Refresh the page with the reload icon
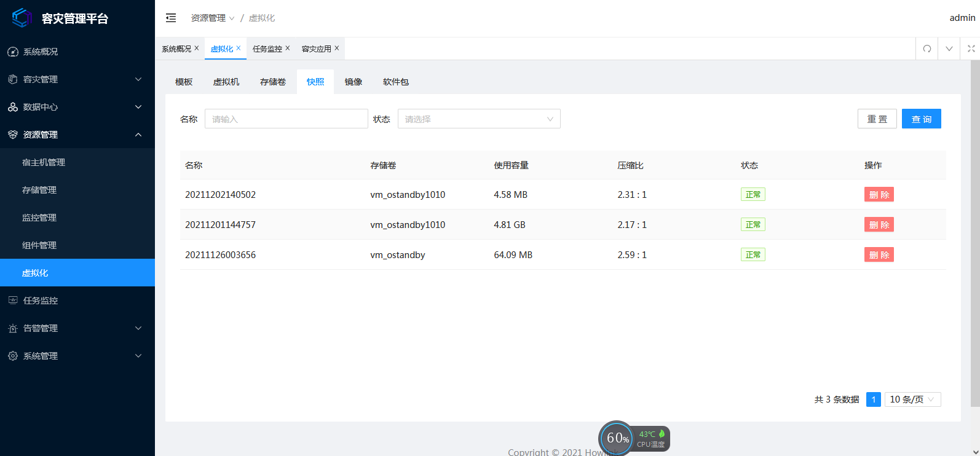The width and height of the screenshot is (980, 456). pos(927,49)
